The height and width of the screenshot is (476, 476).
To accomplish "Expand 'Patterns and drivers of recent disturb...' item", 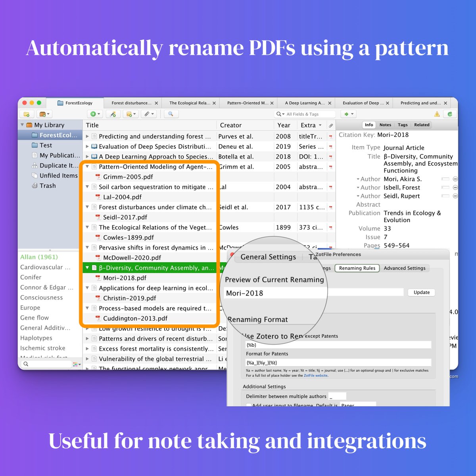I will tap(87, 339).
